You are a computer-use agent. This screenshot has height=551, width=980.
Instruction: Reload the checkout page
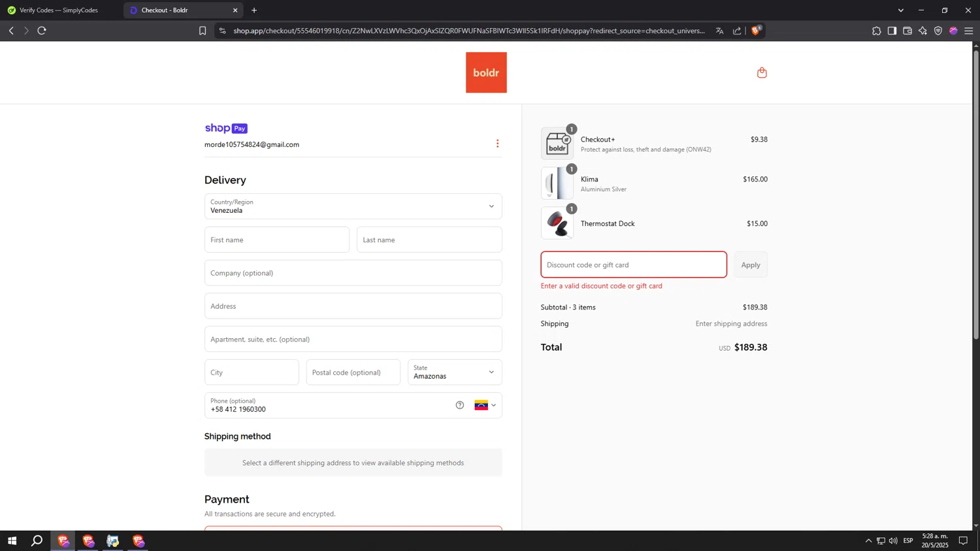point(42,31)
